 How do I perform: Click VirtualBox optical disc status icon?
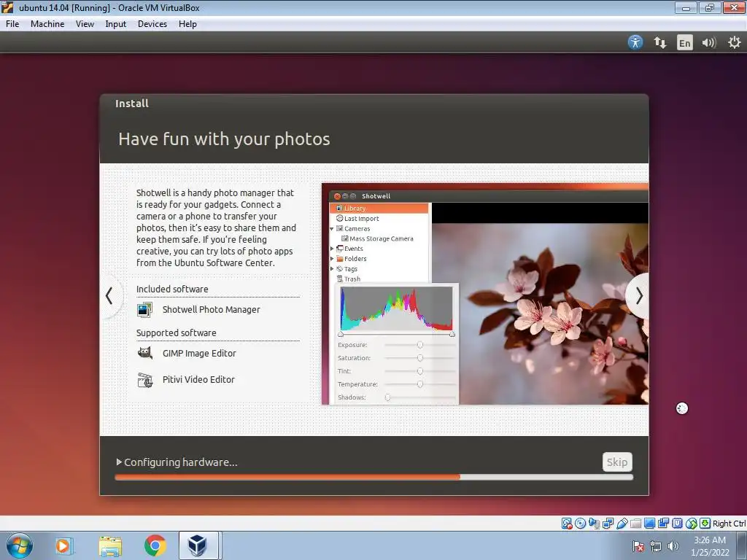click(x=580, y=524)
